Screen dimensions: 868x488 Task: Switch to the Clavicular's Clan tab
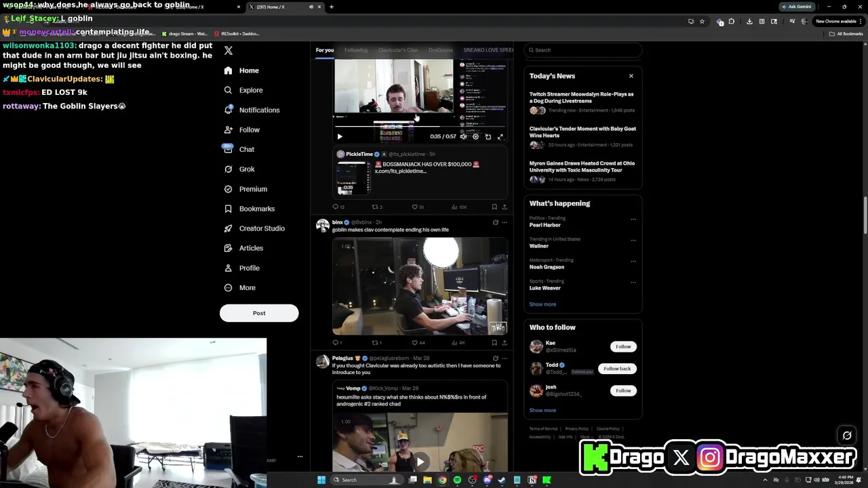click(x=398, y=50)
